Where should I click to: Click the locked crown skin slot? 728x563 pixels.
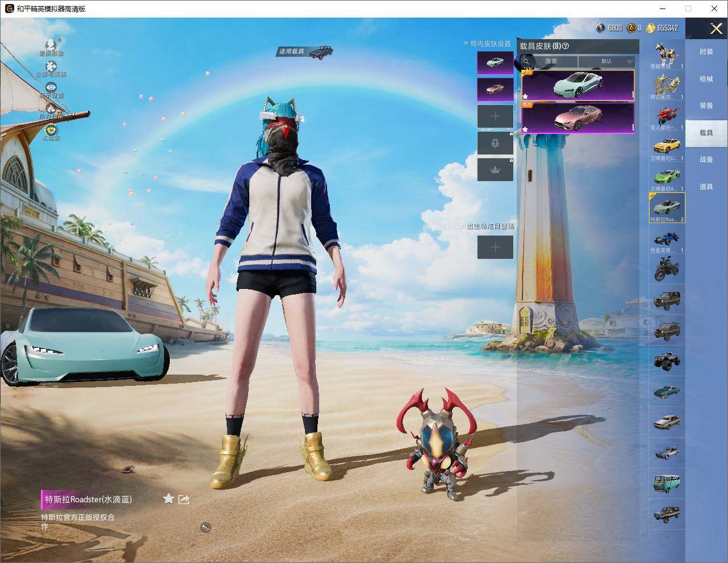pyautogui.click(x=495, y=170)
